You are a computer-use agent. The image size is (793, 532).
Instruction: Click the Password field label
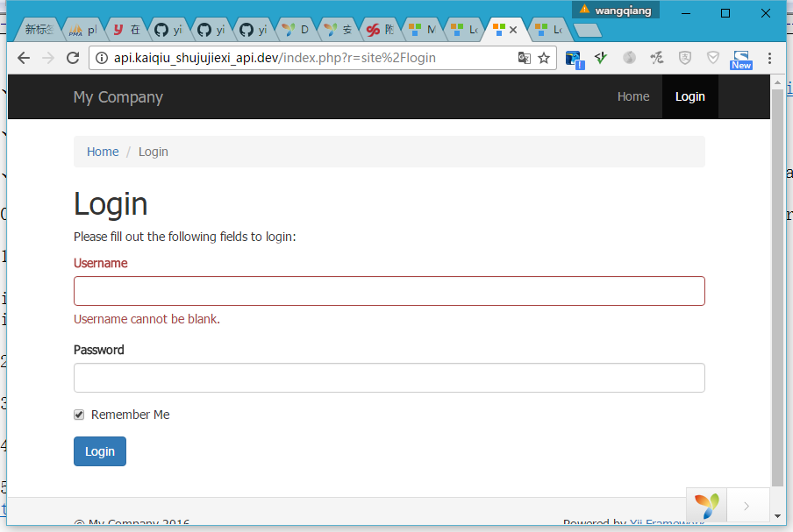point(98,350)
